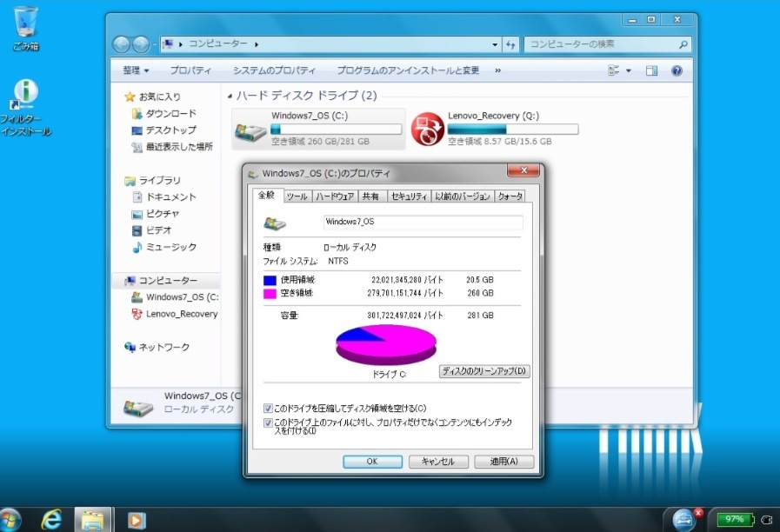Collapse the ハード ディスク ドライブ group
This screenshot has width=780, height=532.
pos(230,96)
